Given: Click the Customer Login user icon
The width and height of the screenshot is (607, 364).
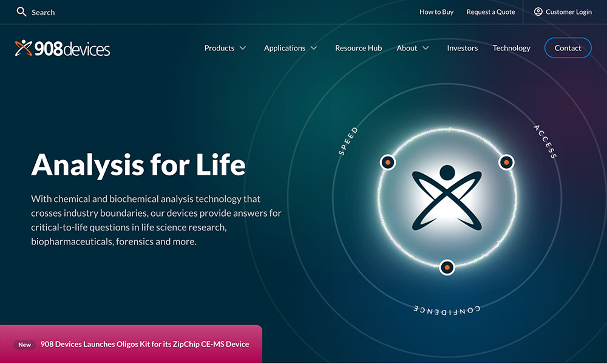Looking at the screenshot, I should (x=538, y=12).
